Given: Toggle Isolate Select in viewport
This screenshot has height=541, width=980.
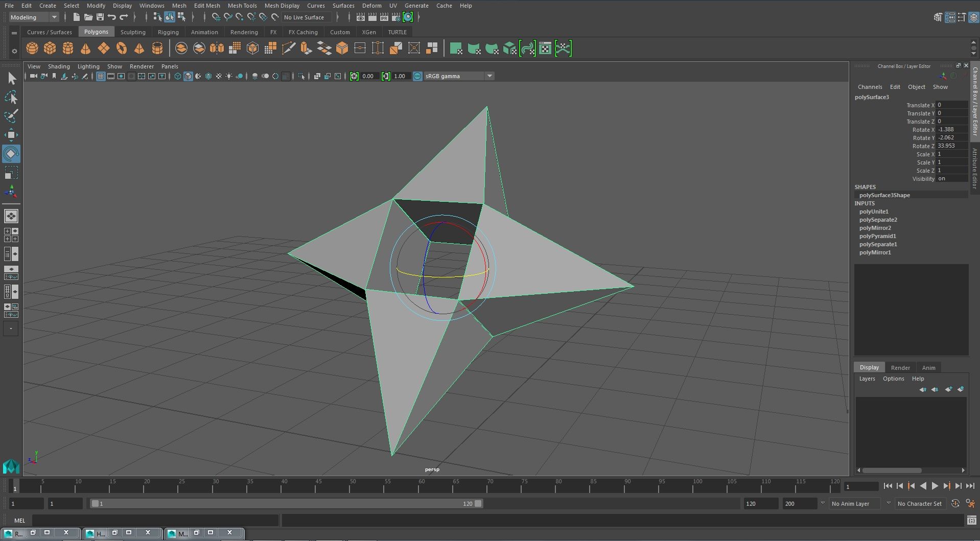Looking at the screenshot, I should click(301, 76).
